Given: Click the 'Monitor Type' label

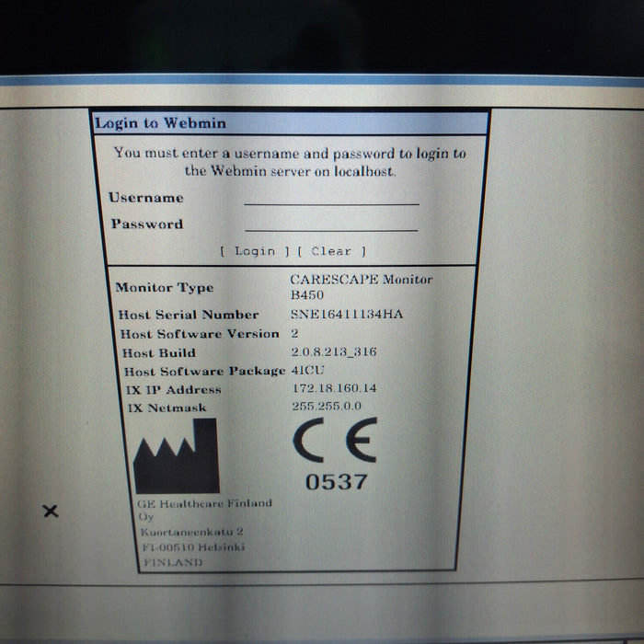Looking at the screenshot, I should pos(165,287).
